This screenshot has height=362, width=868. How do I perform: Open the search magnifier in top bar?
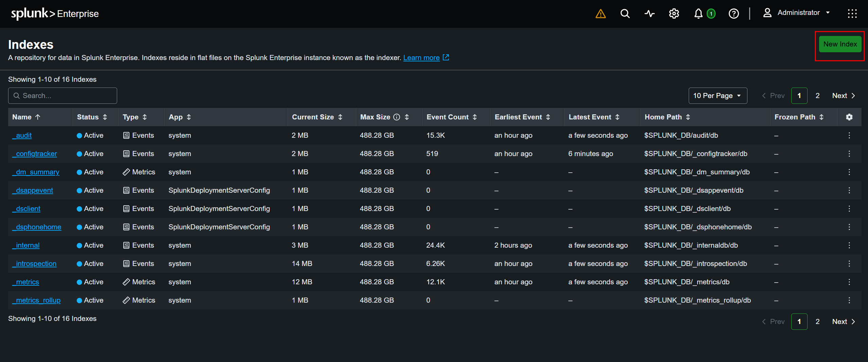click(x=625, y=14)
